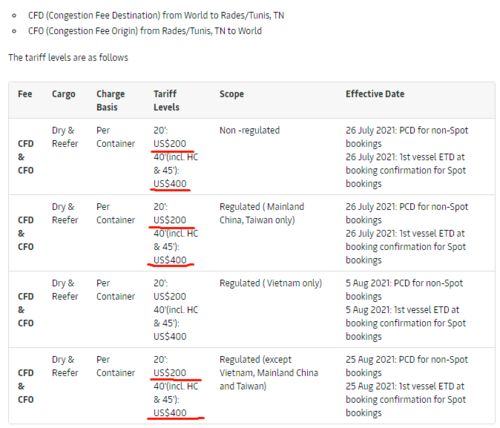Click the Charge Basis column header
This screenshot has height=428, width=500.
pos(110,101)
